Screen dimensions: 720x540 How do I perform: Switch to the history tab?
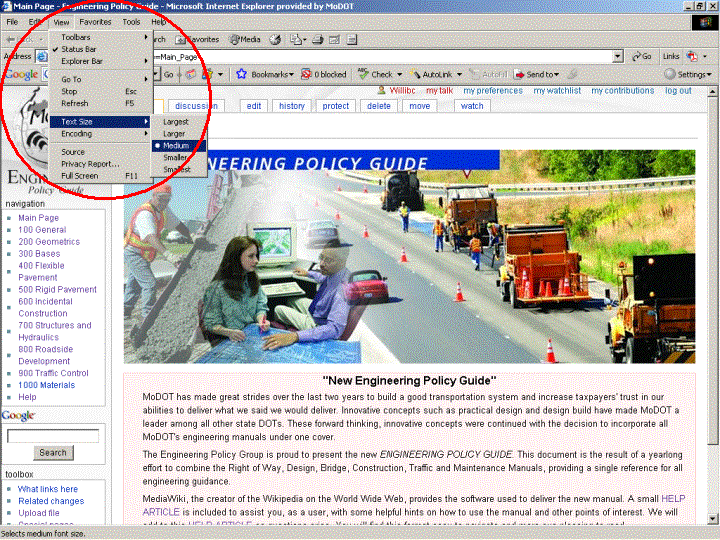(292, 106)
